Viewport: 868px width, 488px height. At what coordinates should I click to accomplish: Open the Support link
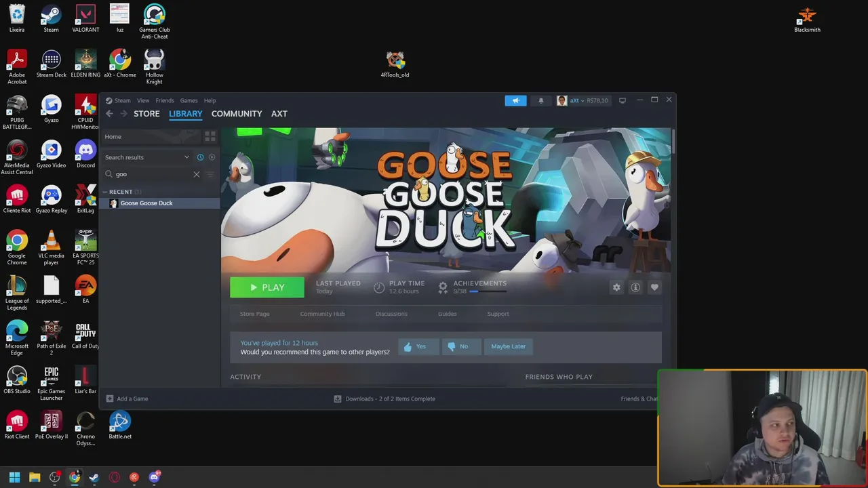click(x=498, y=314)
